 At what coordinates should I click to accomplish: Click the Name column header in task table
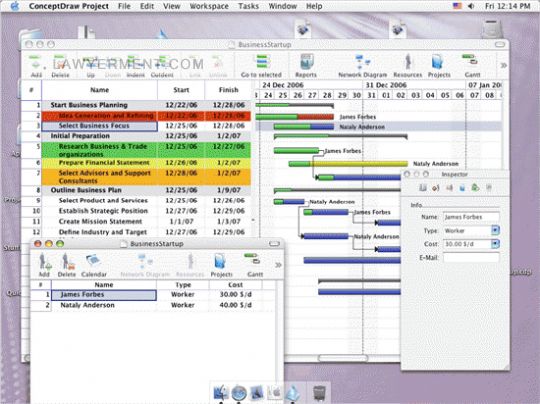coord(100,90)
